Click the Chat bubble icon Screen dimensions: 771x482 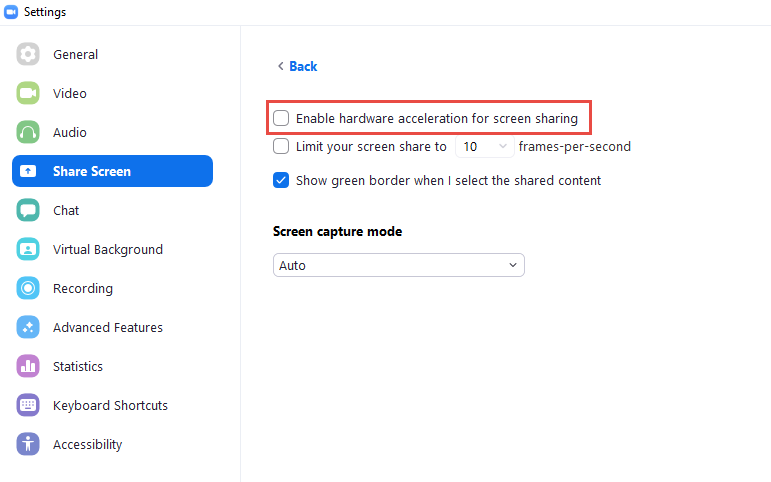coord(28,210)
